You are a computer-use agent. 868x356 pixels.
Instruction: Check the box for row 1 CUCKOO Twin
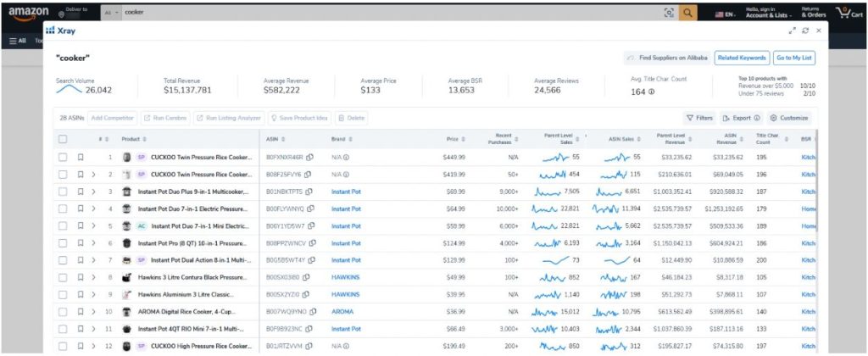click(63, 158)
